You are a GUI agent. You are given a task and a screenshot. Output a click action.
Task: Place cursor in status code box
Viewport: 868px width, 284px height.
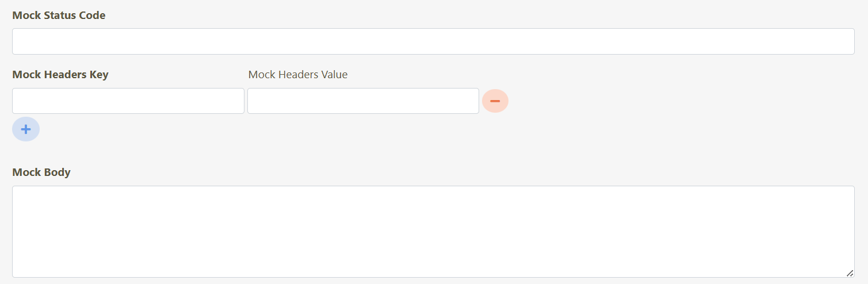(x=433, y=41)
